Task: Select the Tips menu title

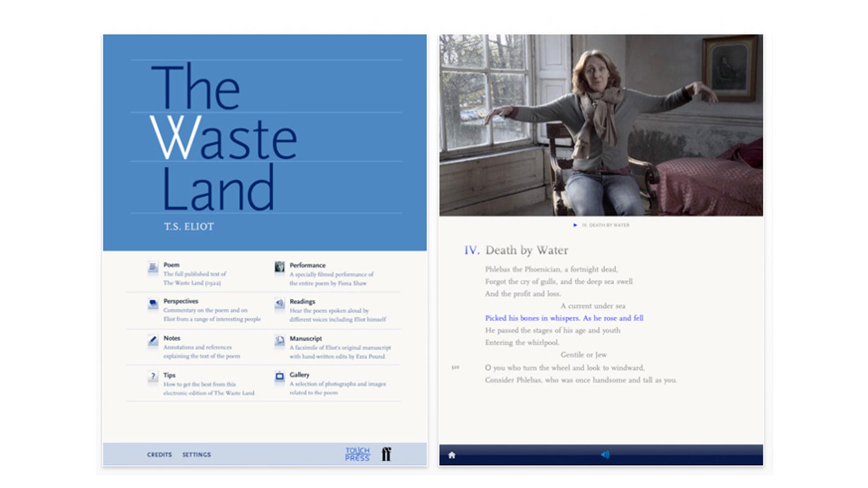Action: tap(169, 375)
